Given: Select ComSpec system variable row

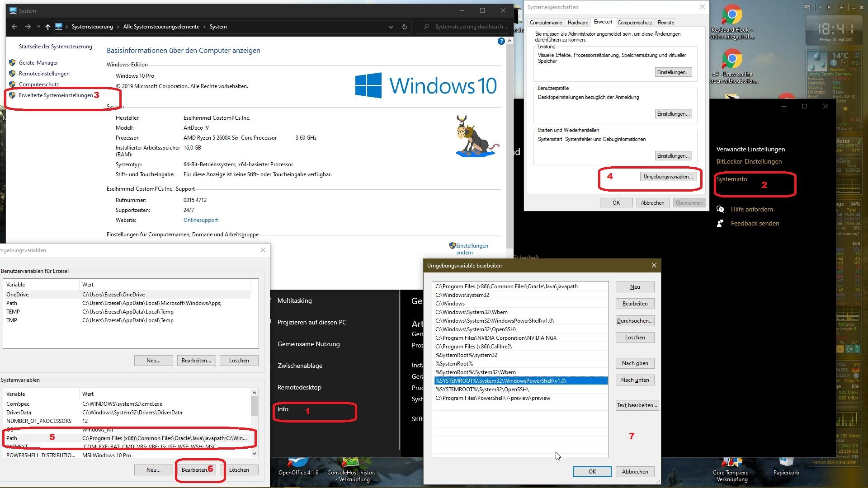Looking at the screenshot, I should pos(127,404).
